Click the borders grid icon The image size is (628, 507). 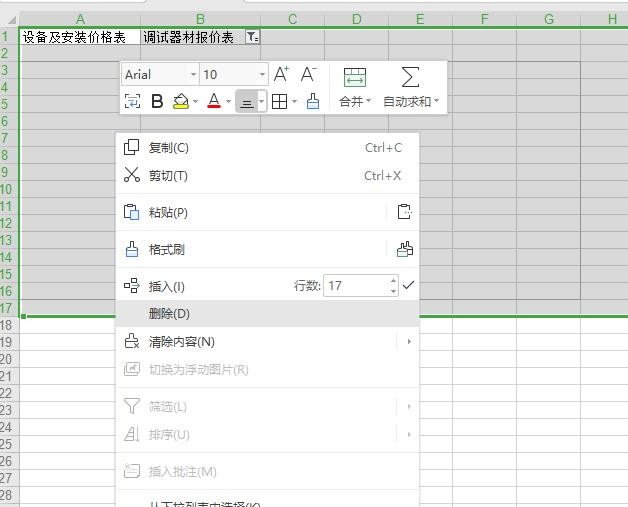pyautogui.click(x=279, y=101)
